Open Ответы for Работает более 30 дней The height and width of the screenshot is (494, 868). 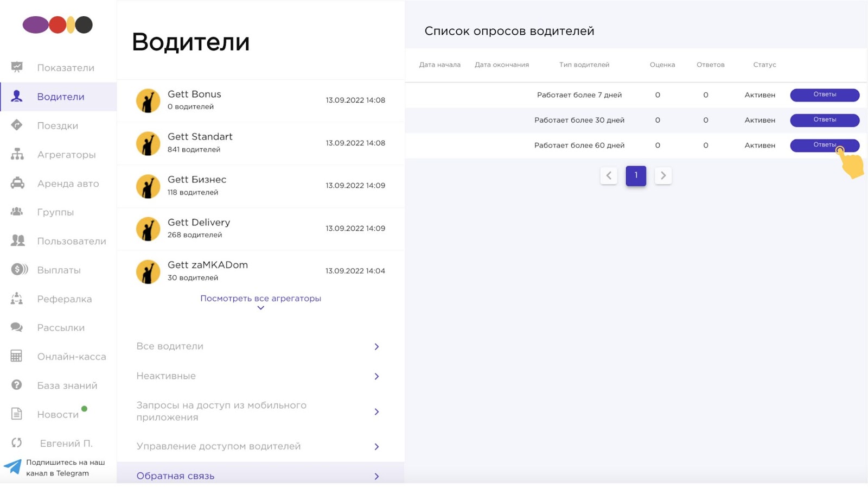click(825, 120)
